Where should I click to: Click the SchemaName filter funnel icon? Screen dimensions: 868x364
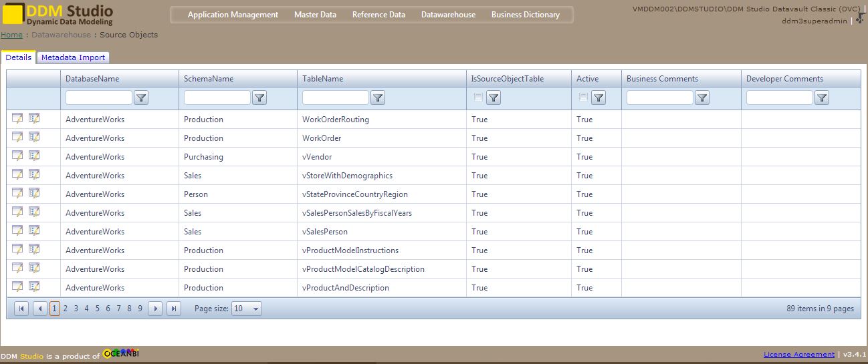click(x=259, y=98)
